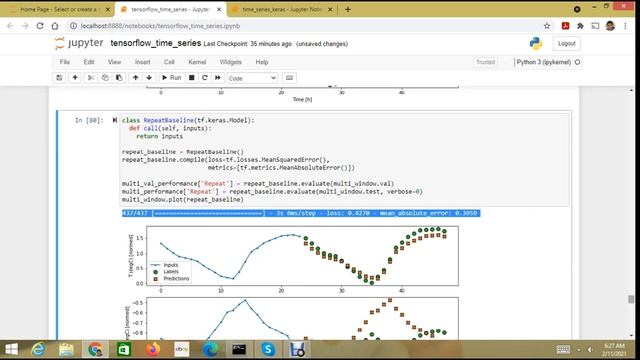Save notebook with the floppy disk icon
This screenshot has width=640, height=360.
[x=60, y=78]
